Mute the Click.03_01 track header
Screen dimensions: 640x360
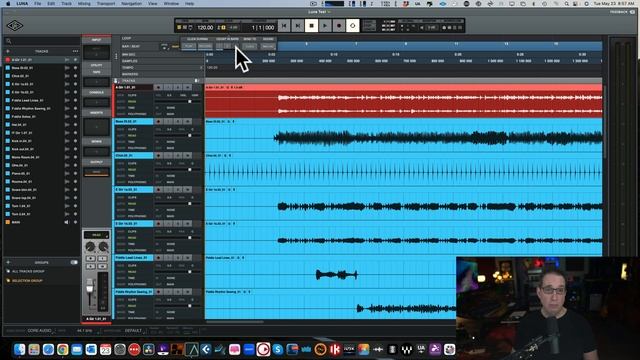point(187,156)
